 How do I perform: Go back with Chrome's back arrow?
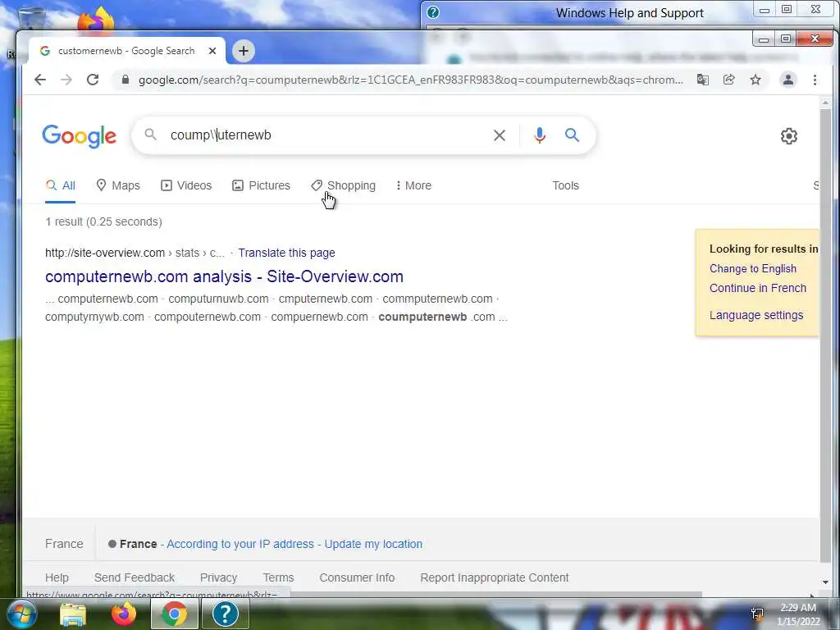point(40,80)
